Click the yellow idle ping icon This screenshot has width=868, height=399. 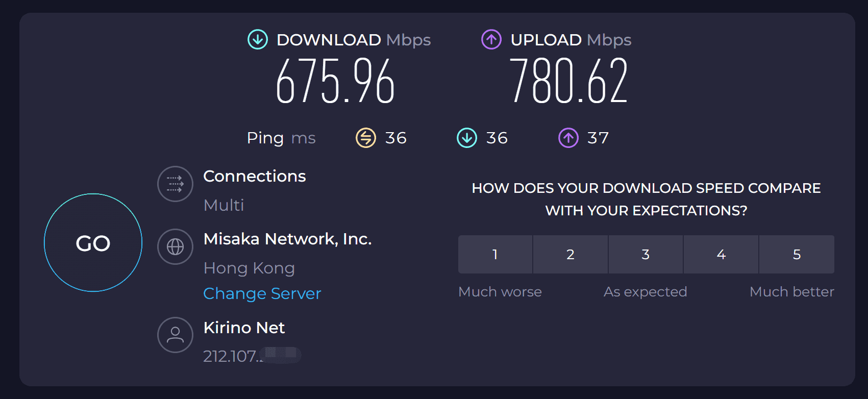click(x=365, y=138)
